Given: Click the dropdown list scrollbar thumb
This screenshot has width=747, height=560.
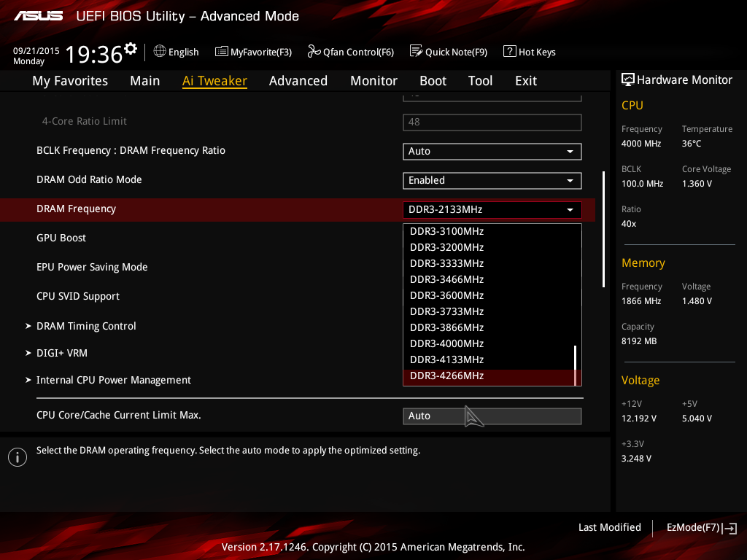Looking at the screenshot, I should click(576, 365).
